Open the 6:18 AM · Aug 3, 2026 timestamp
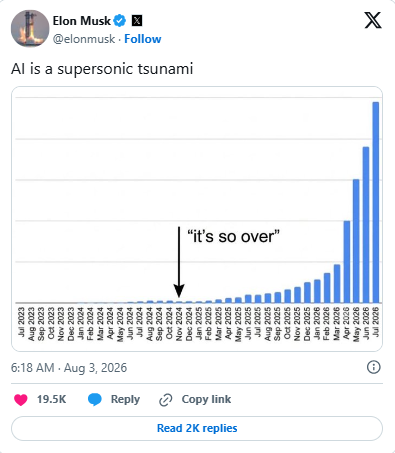This screenshot has width=395, height=453. click(69, 368)
